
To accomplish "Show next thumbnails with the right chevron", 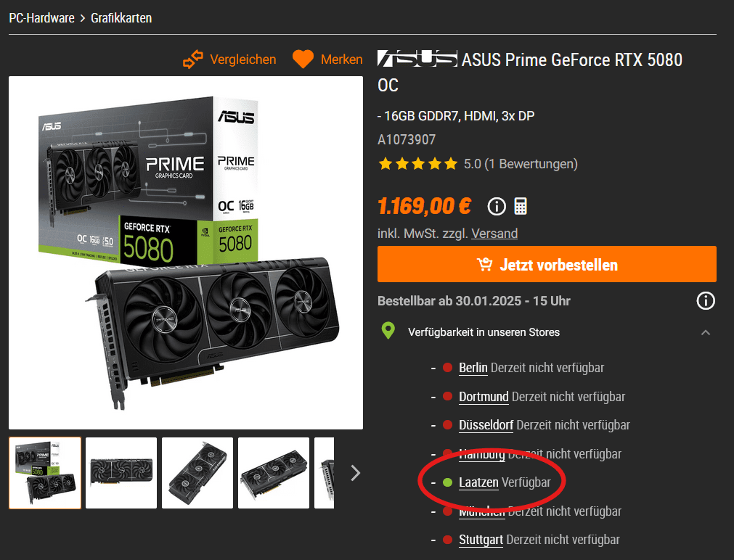I will pos(356,473).
